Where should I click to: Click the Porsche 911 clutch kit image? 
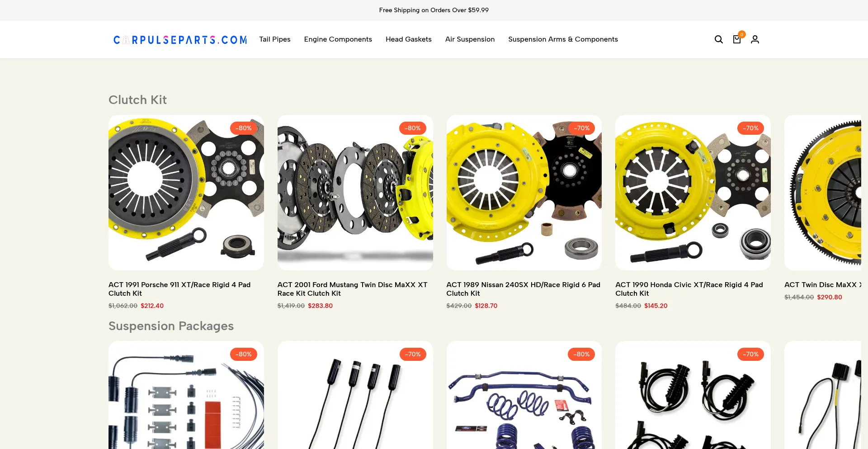pos(186,193)
